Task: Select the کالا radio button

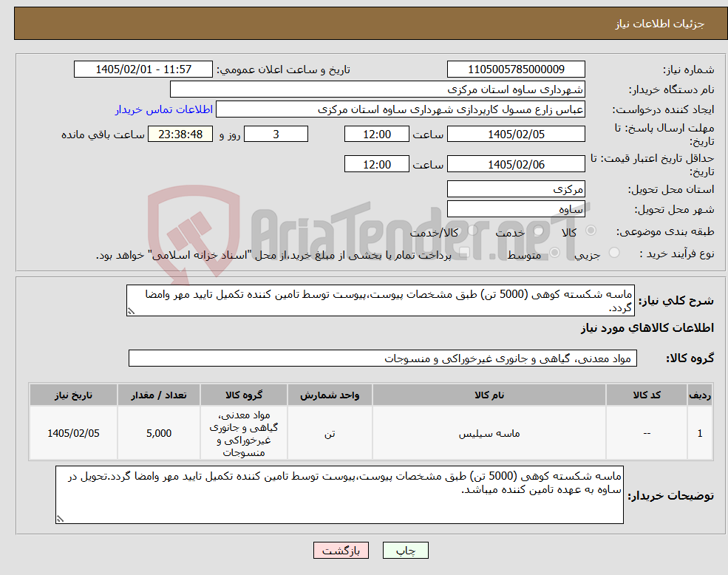Action: [591, 231]
